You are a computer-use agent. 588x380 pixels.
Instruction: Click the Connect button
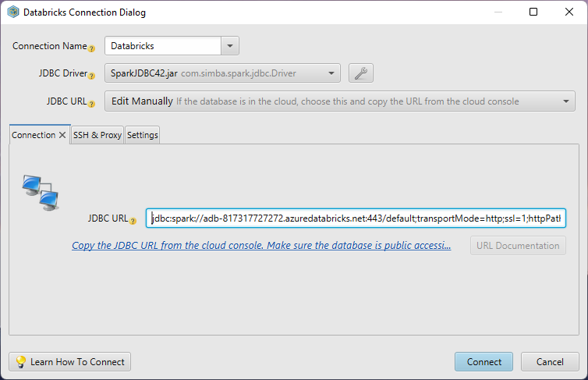click(x=484, y=361)
